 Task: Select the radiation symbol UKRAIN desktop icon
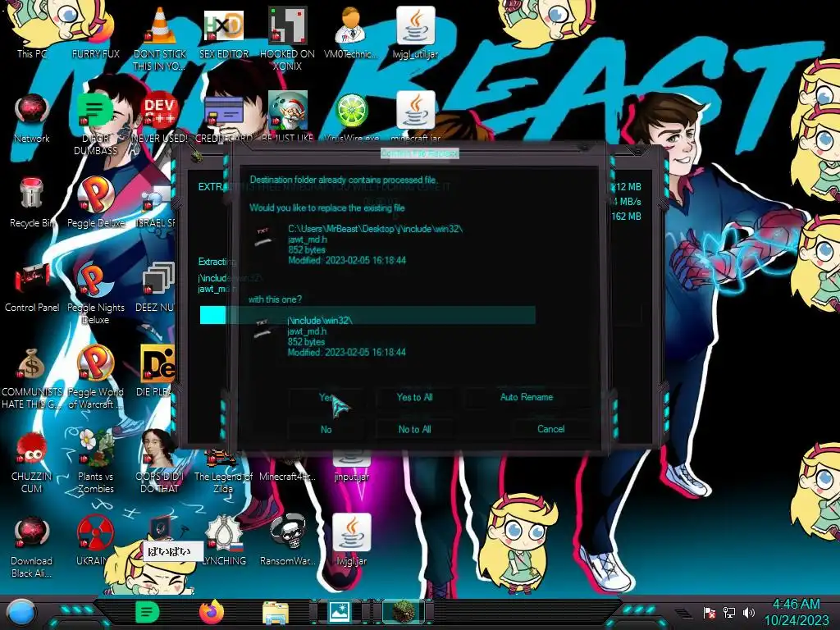click(95, 541)
